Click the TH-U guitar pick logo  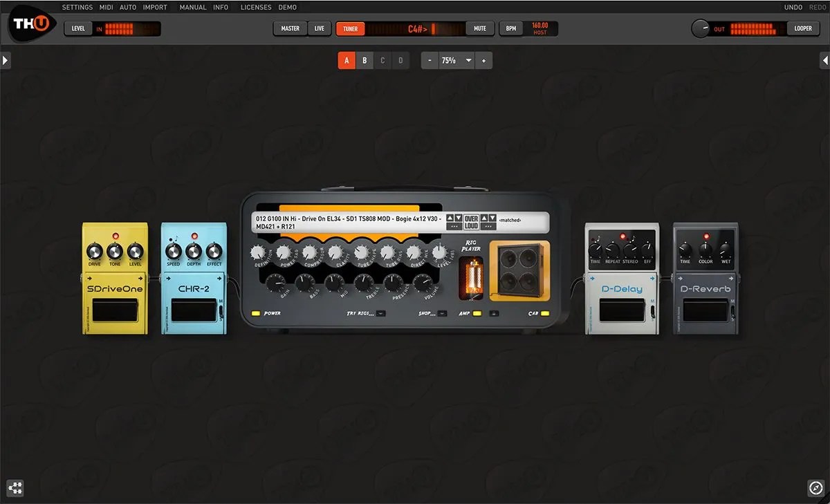(30, 26)
